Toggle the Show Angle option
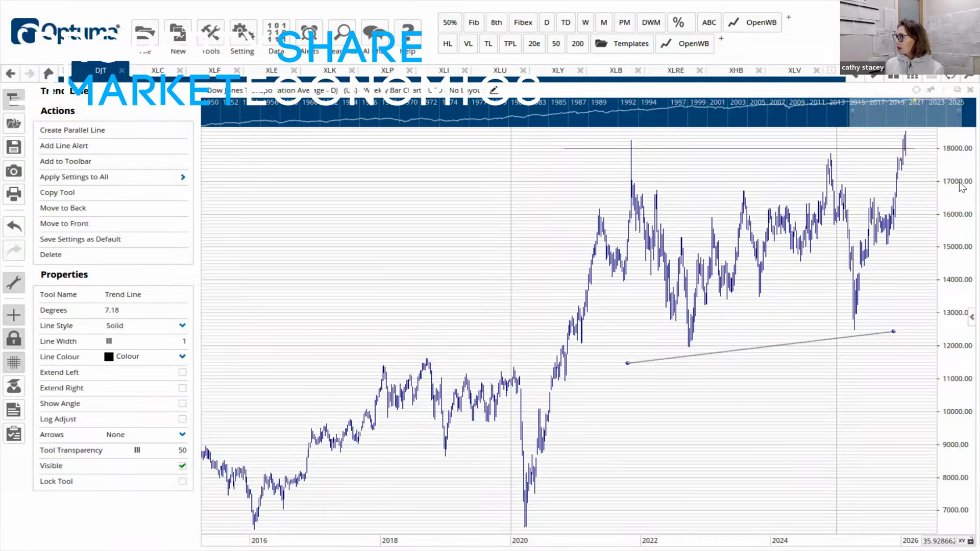Viewport: 980px width, 551px height. tap(182, 403)
